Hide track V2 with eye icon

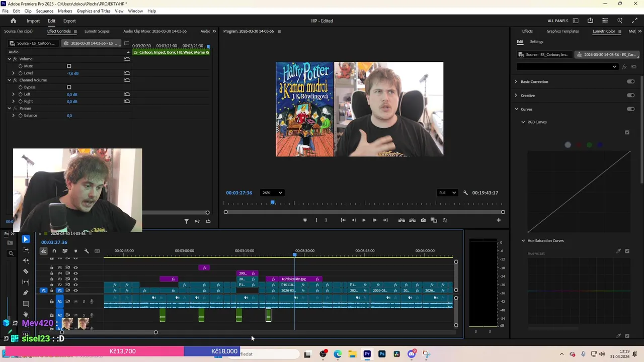tap(75, 285)
